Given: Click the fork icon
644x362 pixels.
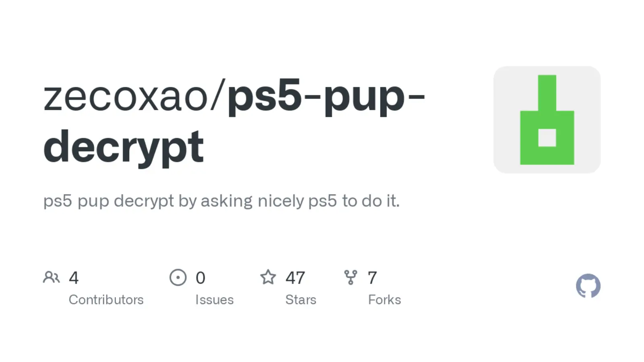Looking at the screenshot, I should click(351, 277).
